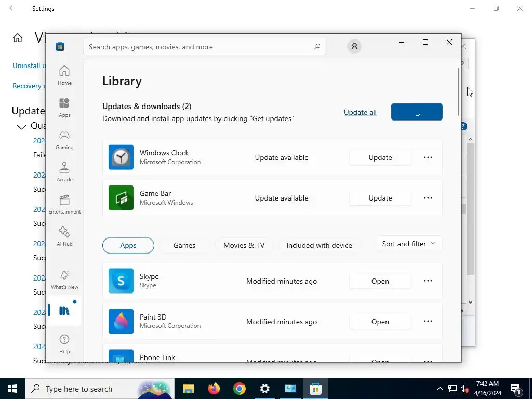Image resolution: width=532 pixels, height=399 pixels.
Task: Click the Uninstall updates link in Settings
Action: point(29,65)
